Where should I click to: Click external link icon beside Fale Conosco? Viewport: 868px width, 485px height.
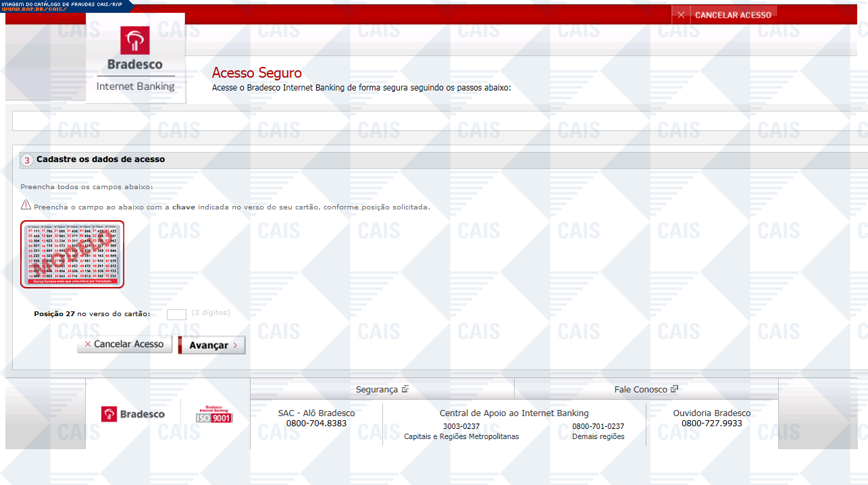pyautogui.click(x=674, y=389)
